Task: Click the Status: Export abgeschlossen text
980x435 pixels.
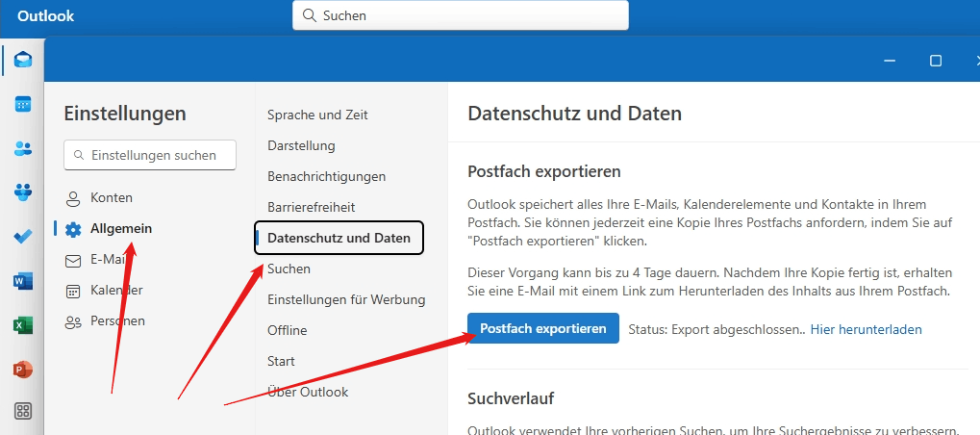Action: pos(716,329)
